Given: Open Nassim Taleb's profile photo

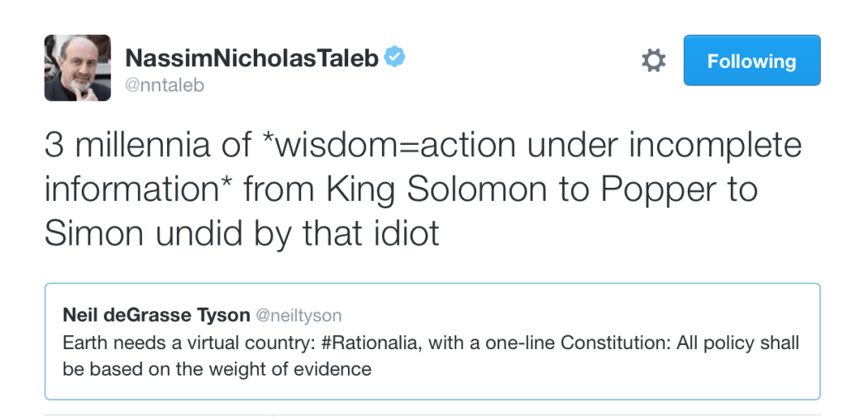Looking at the screenshot, I should (77, 68).
